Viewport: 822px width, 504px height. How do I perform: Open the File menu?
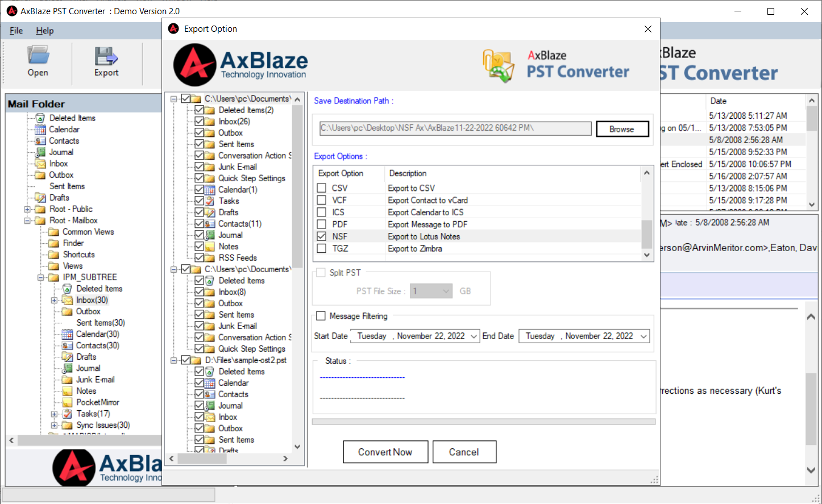(16, 31)
